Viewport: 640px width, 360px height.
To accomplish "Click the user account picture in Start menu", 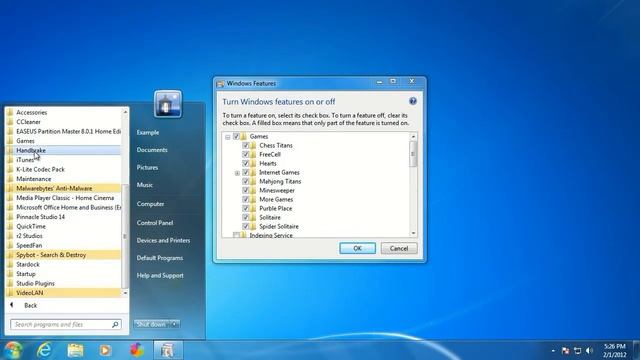I will point(168,104).
